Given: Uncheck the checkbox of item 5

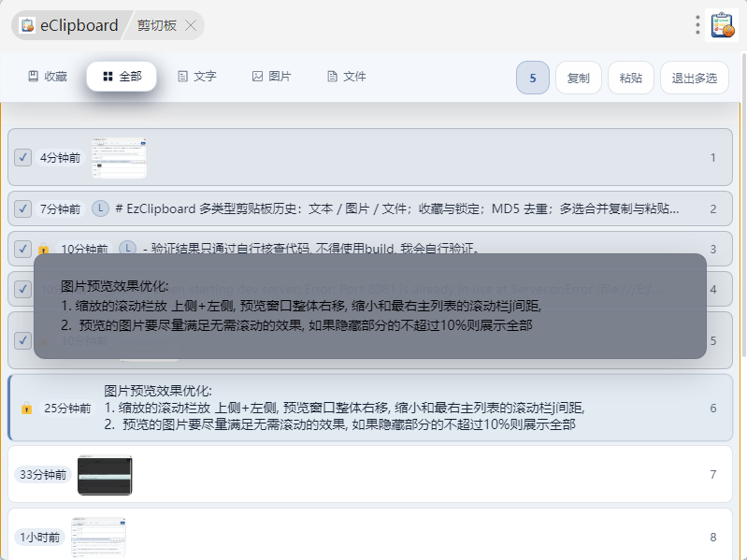Looking at the screenshot, I should 22,340.
